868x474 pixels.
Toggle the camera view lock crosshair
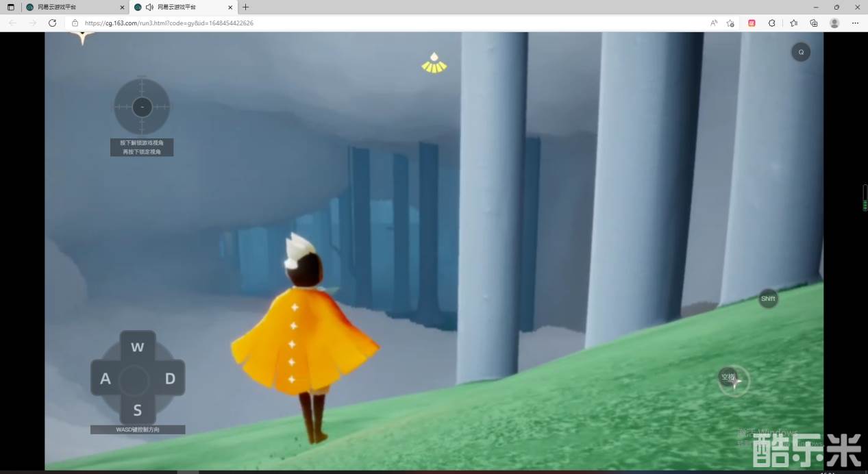tap(142, 107)
